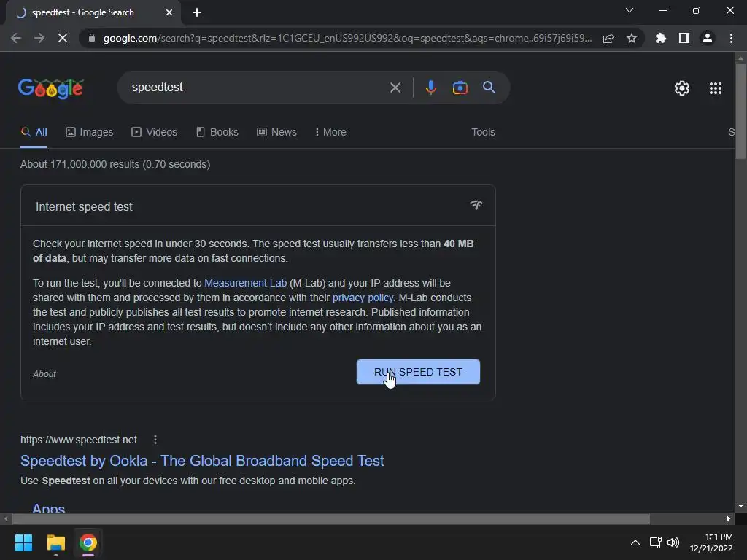Expand the More search categories menu
This screenshot has height=560, width=747.
coord(330,132)
